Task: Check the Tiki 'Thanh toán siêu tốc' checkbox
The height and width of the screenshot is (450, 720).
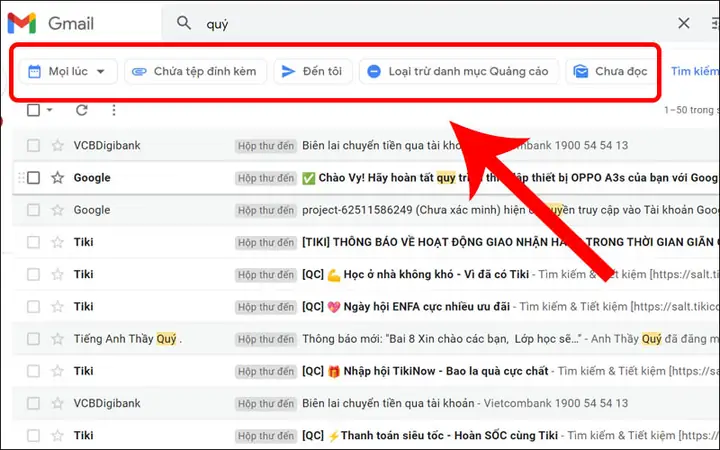Action: 34,435
